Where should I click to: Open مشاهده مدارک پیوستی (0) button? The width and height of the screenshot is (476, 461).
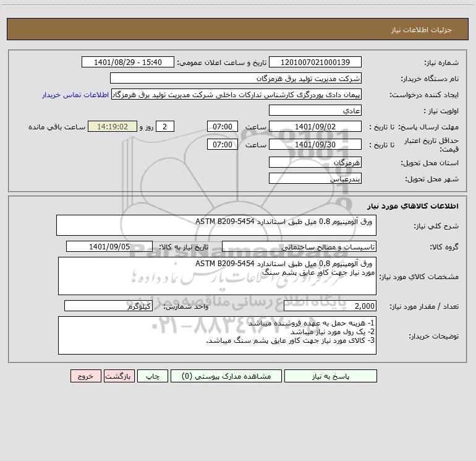226,376
